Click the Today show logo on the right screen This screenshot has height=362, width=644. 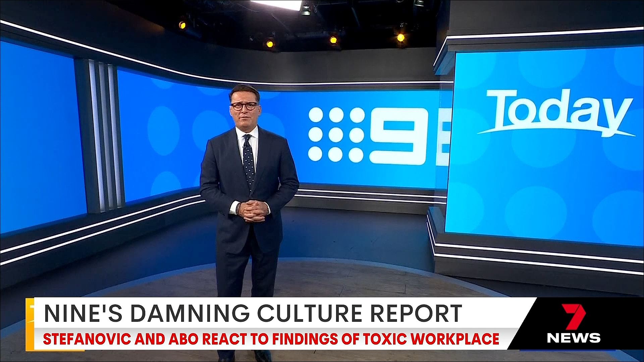point(557,113)
